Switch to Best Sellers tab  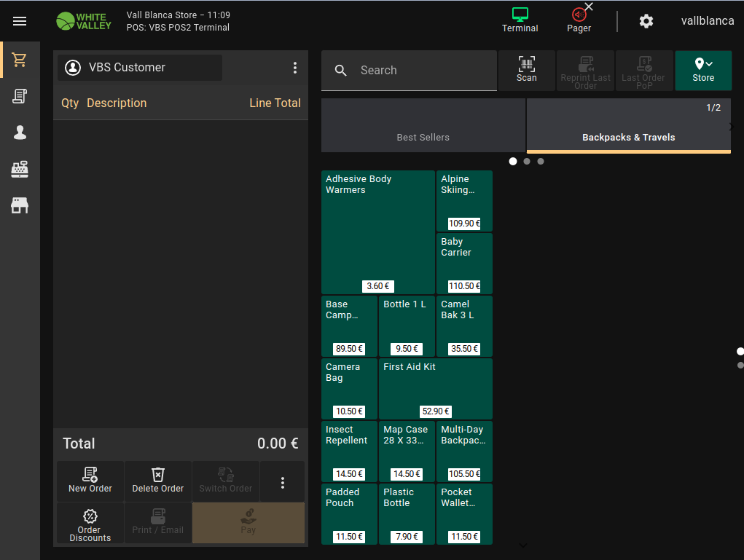point(423,126)
